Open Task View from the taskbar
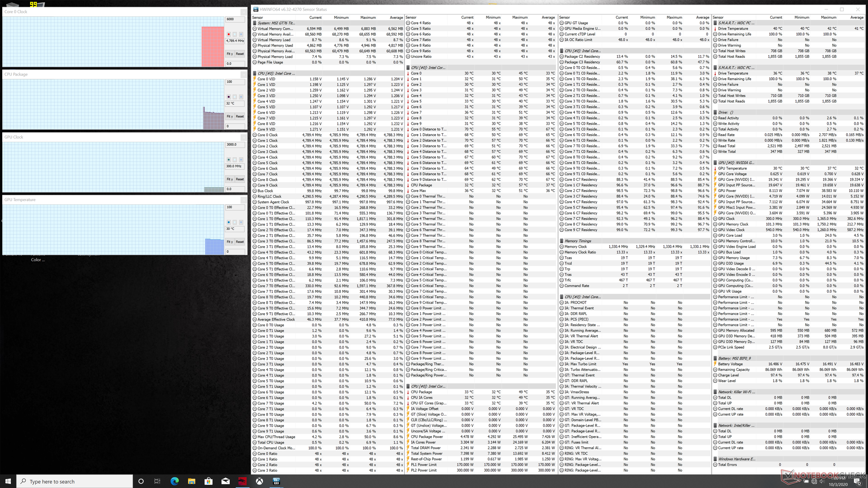 157,481
